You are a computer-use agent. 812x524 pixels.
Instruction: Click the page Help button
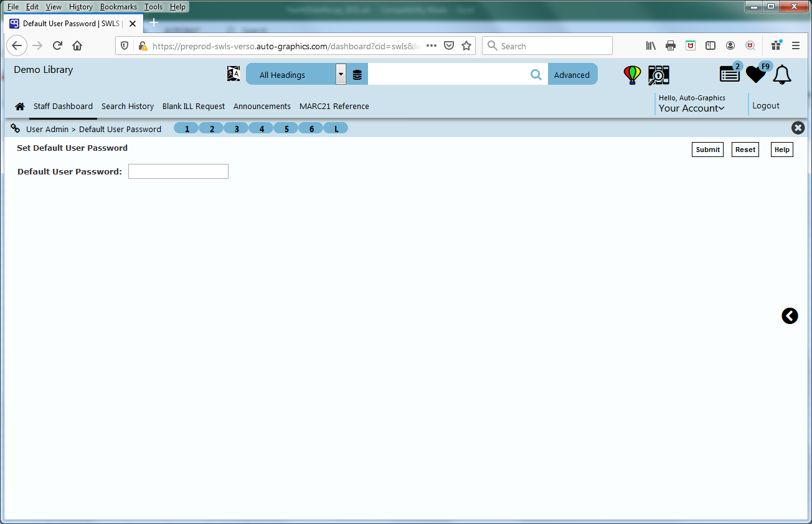(x=782, y=150)
